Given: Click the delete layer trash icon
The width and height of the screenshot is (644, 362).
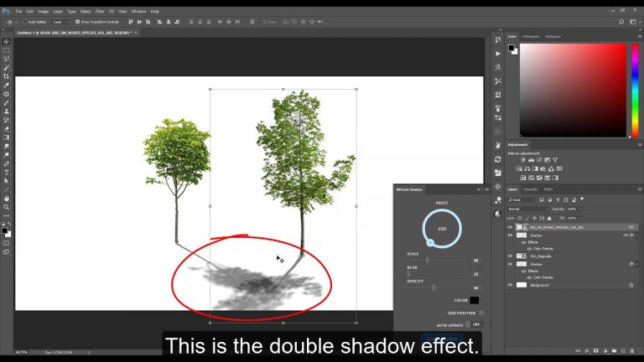Looking at the screenshot, I should tap(631, 350).
